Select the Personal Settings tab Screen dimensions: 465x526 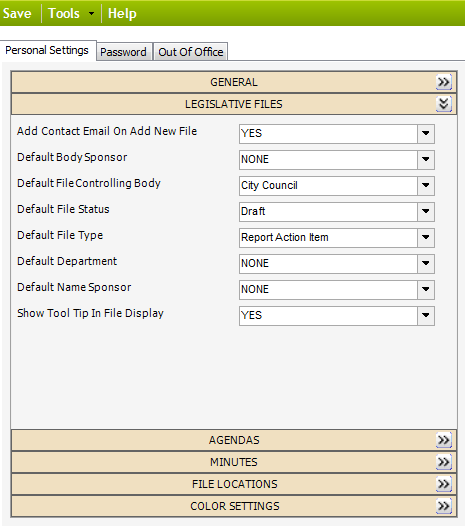pos(47,50)
